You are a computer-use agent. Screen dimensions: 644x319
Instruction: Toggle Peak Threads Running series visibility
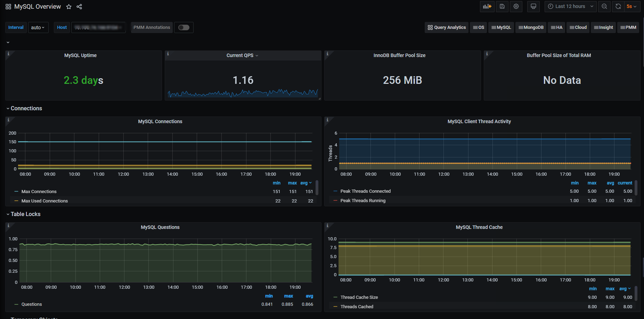(363, 201)
